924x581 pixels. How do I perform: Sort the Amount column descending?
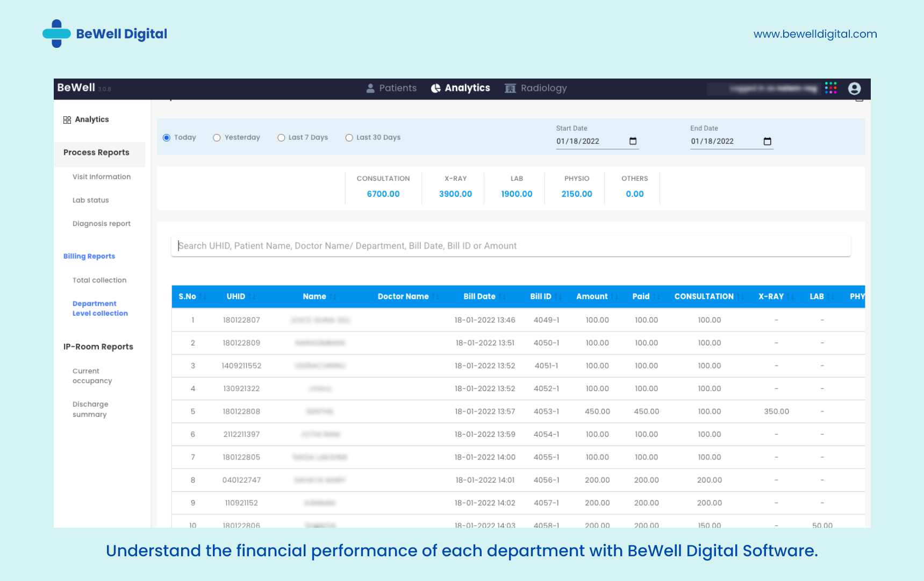point(616,296)
